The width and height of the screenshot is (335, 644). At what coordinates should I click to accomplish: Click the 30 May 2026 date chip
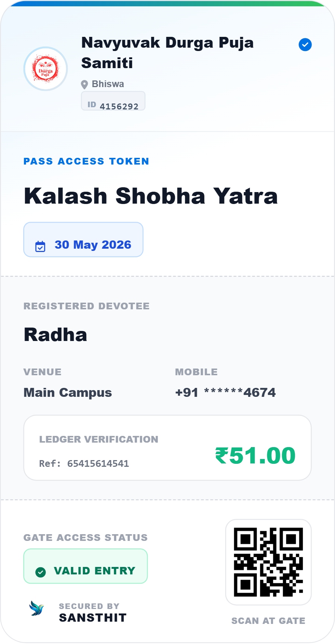[x=83, y=240]
